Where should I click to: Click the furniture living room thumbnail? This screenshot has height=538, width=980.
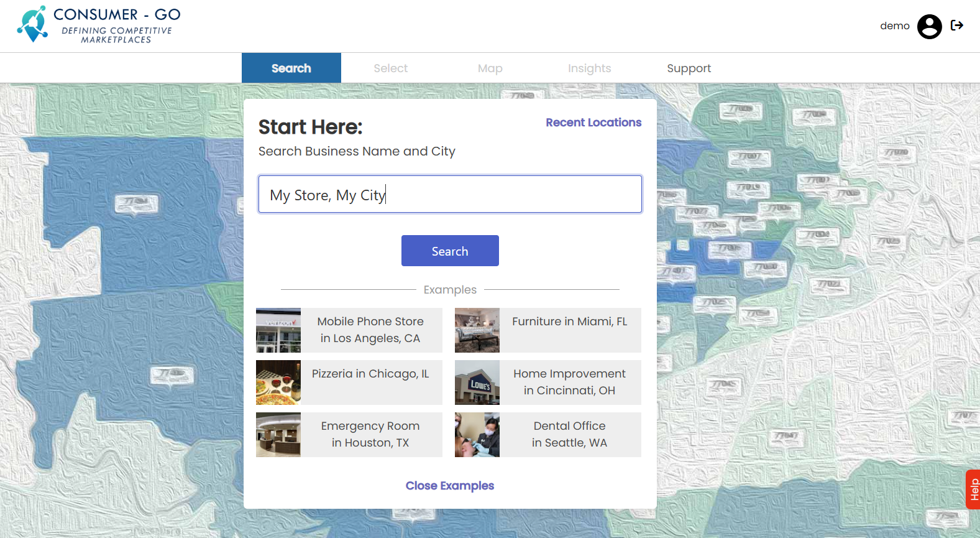[477, 330]
